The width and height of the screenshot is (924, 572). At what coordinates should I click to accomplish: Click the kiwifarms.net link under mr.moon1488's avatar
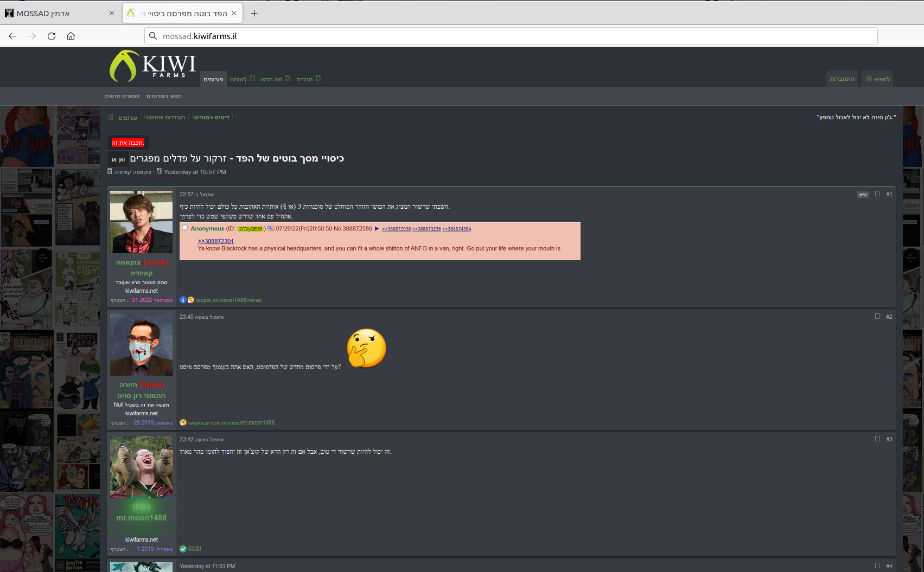pos(142,539)
